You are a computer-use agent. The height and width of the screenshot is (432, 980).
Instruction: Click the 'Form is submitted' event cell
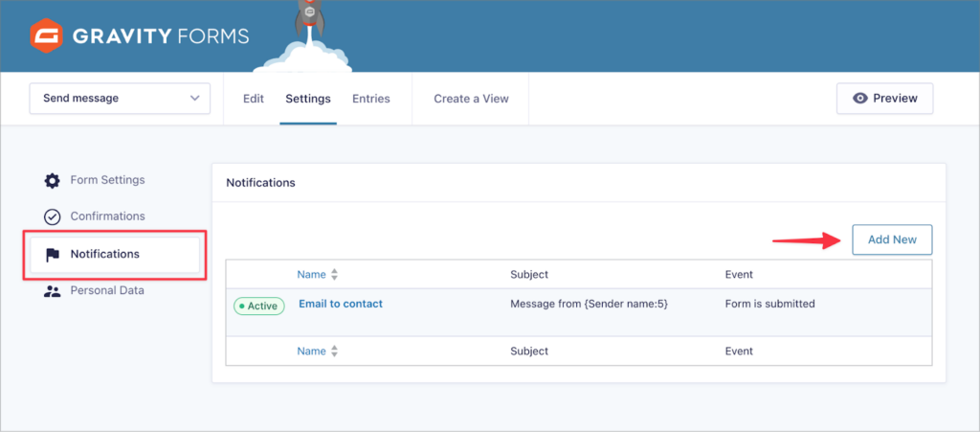[770, 304]
